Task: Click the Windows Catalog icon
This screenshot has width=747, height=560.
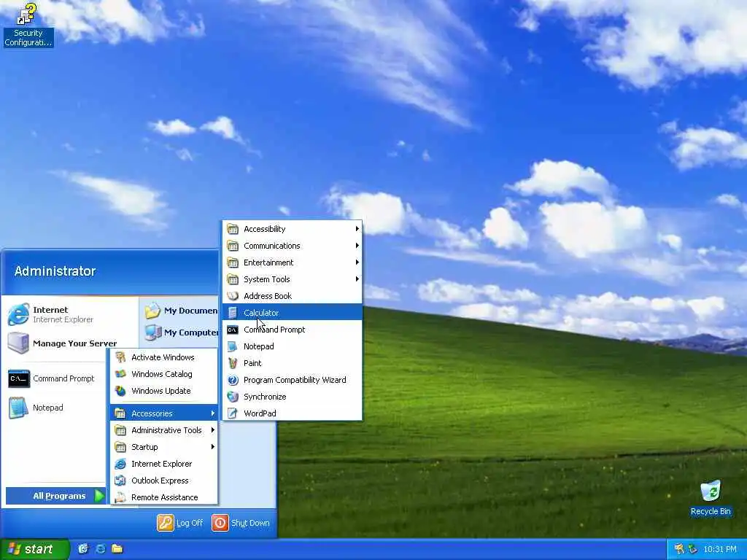Action: [x=120, y=374]
